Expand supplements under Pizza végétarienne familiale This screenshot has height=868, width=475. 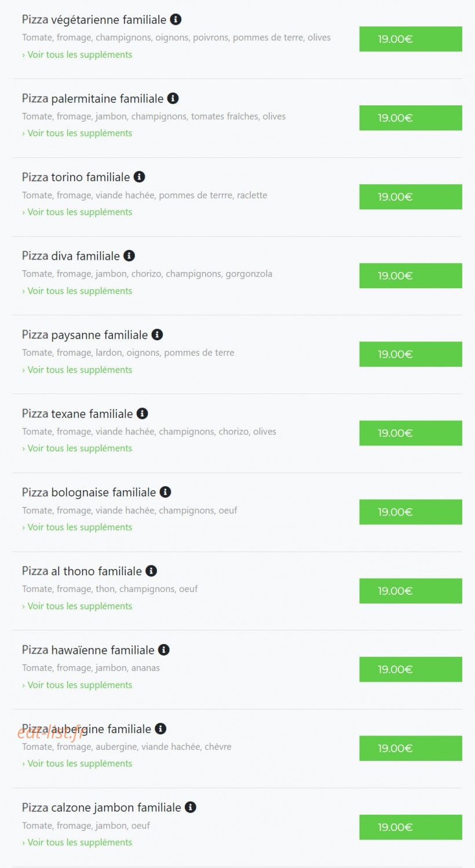(x=77, y=54)
